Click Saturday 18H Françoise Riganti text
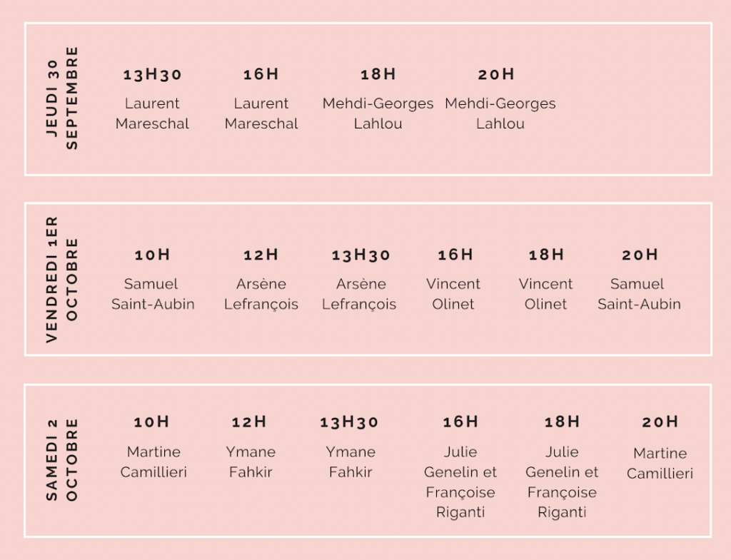The height and width of the screenshot is (560, 731). [562, 502]
